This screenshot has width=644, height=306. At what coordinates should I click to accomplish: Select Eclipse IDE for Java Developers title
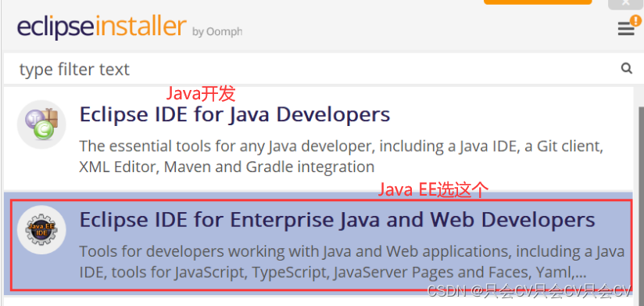point(234,114)
